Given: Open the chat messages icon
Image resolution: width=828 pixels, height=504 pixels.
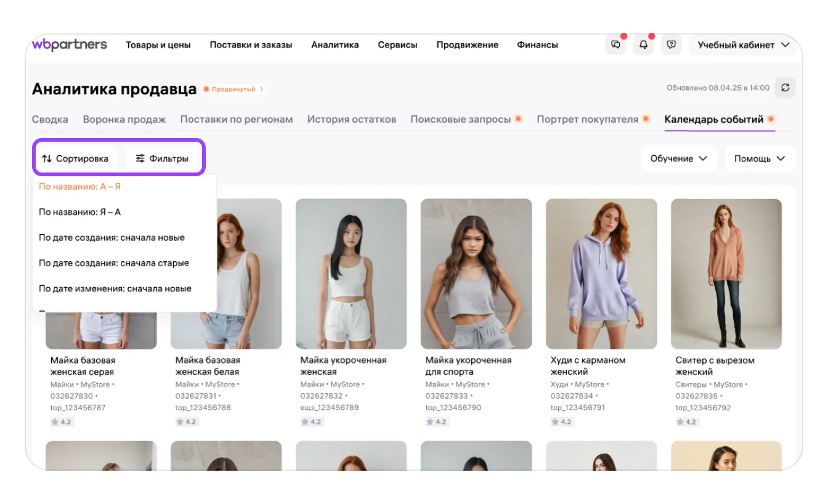Looking at the screenshot, I should (615, 45).
